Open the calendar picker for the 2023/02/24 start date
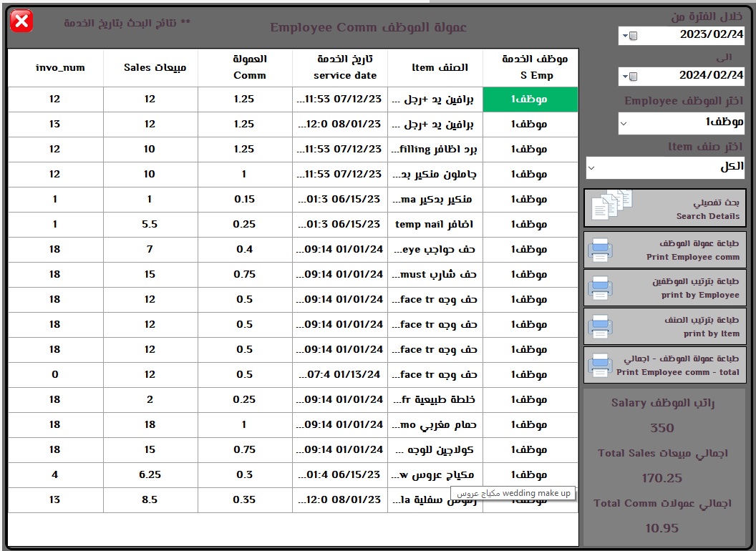The image size is (756, 551). [630, 36]
